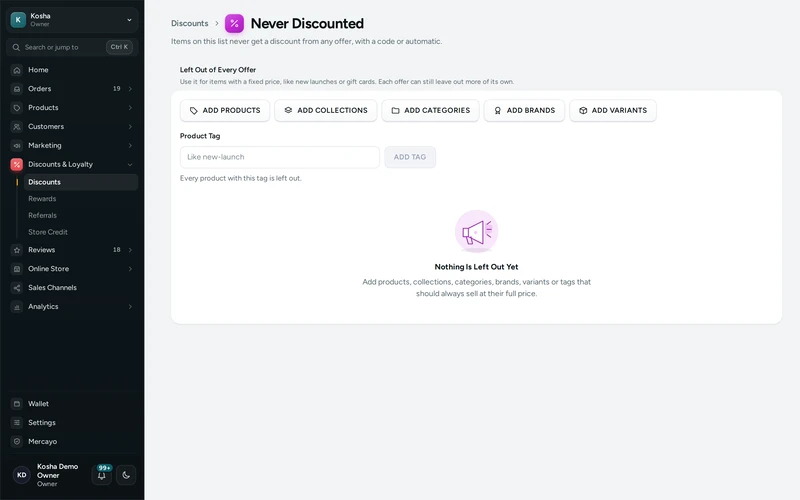Image resolution: width=800 pixels, height=500 pixels.
Task: Click the Sales Channels share icon
Action: click(17, 288)
